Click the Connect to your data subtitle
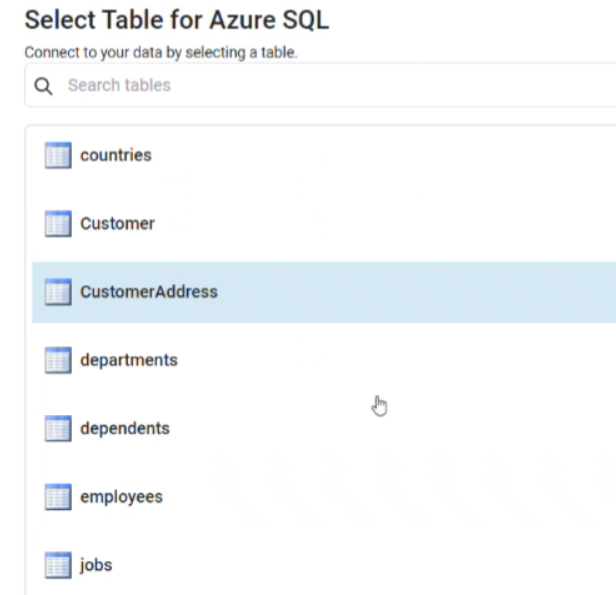The height and width of the screenshot is (595, 616). click(161, 52)
